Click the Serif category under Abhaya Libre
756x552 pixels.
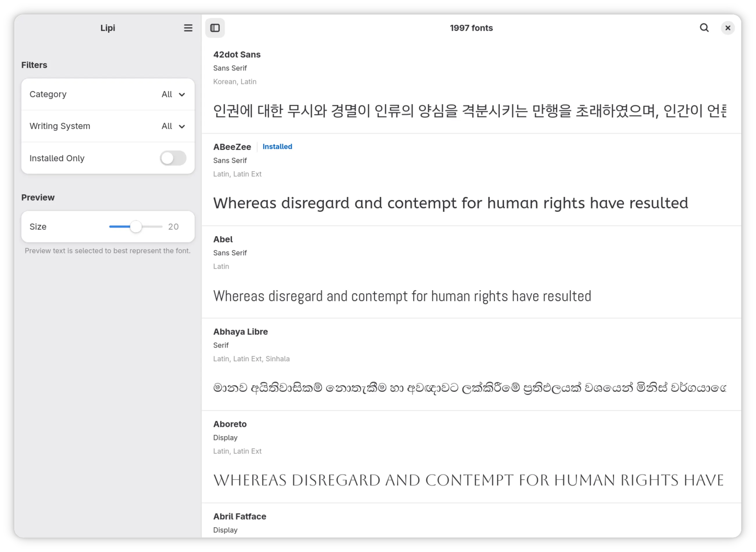[x=221, y=345]
